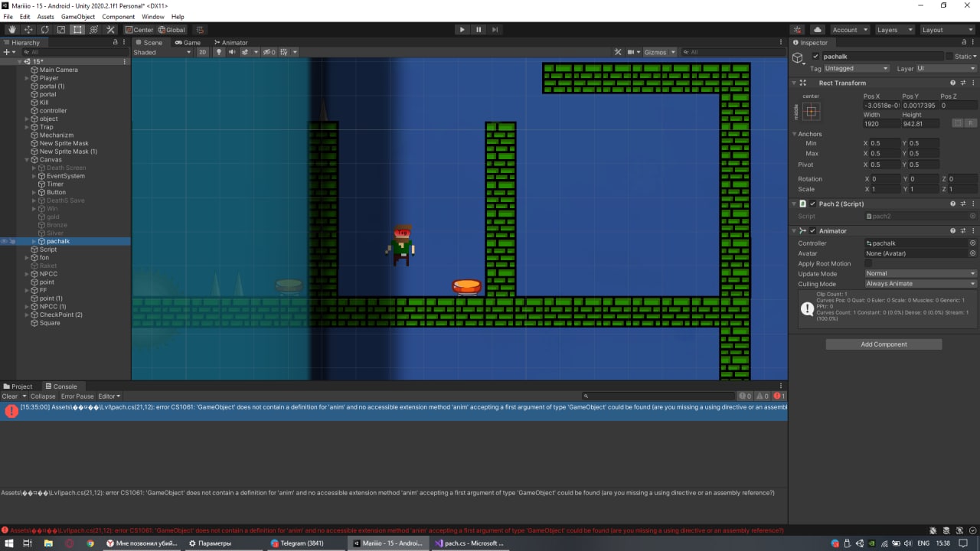Open the Layer dropdown UI
This screenshot has height=551, width=980.
click(946, 68)
